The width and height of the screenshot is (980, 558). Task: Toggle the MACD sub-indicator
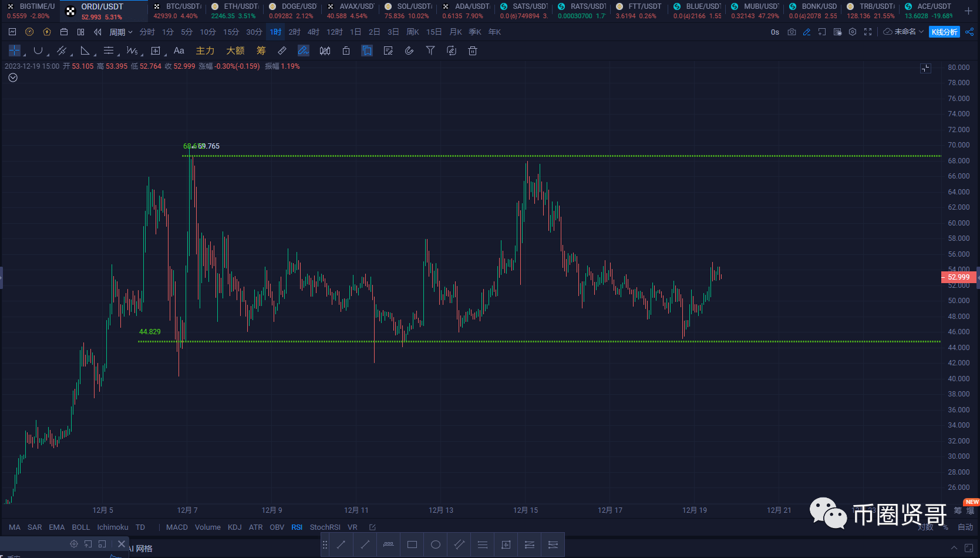click(177, 527)
